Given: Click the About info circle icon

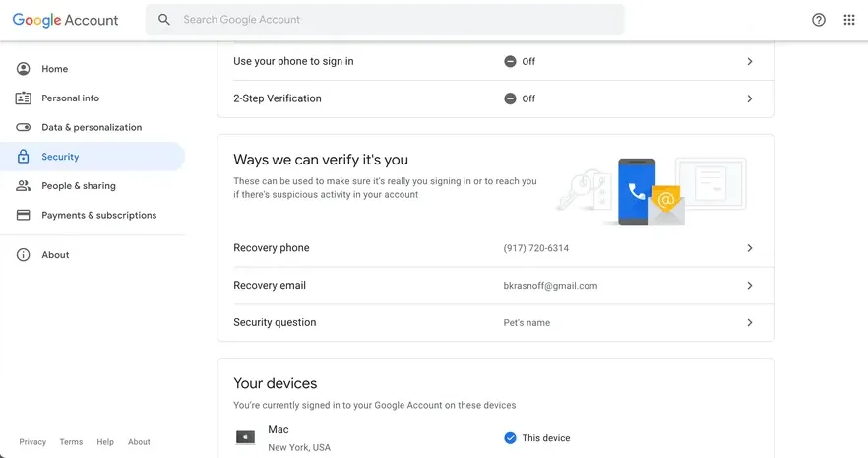Looking at the screenshot, I should [x=24, y=255].
